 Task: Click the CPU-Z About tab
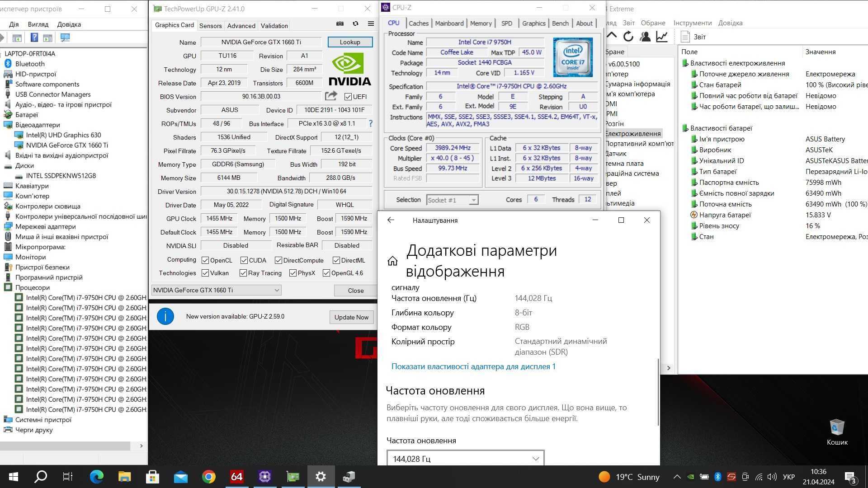tap(584, 23)
